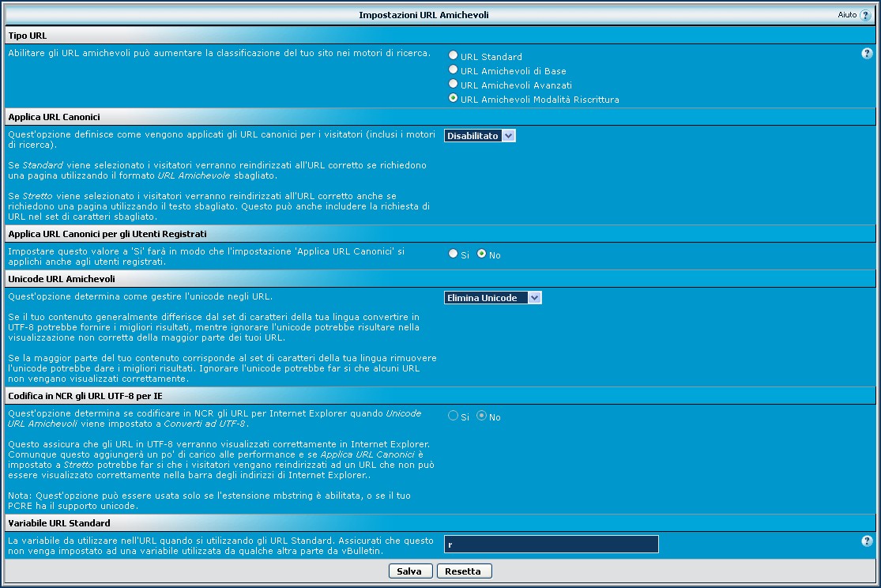Open help icon for Variabile URL Standard
This screenshot has height=588, width=881.
click(x=867, y=541)
